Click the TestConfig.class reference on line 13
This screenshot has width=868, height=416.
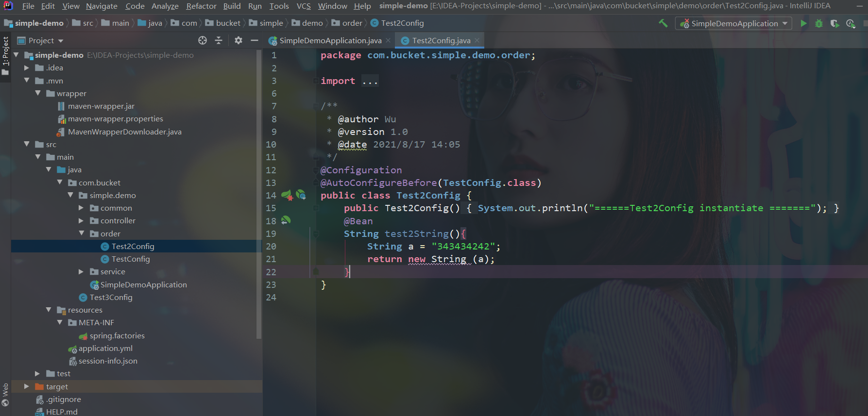pyautogui.click(x=489, y=183)
